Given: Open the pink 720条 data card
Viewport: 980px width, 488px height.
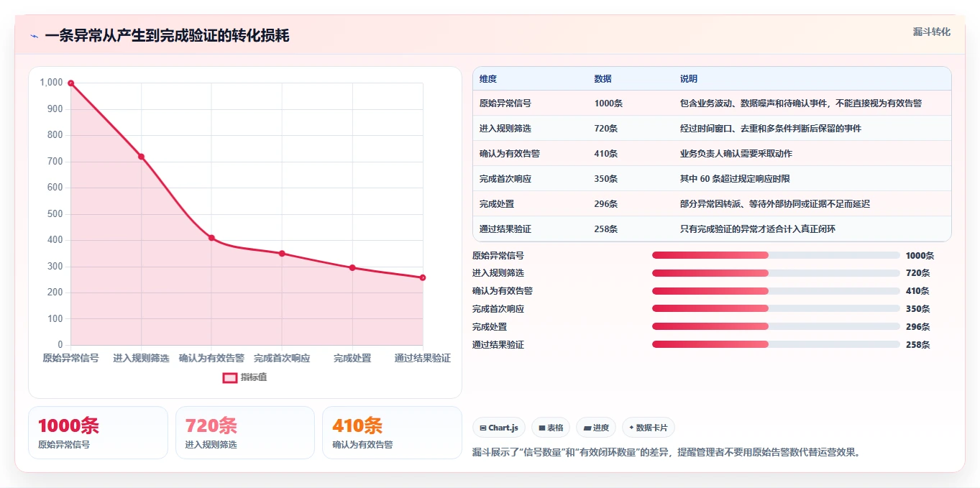Looking at the screenshot, I should pos(245,433).
